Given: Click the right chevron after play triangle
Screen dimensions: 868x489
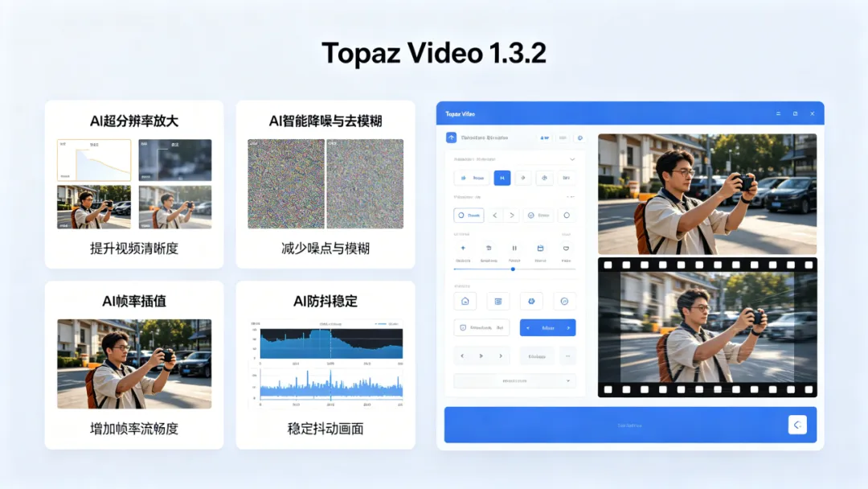Looking at the screenshot, I should 501,356.
